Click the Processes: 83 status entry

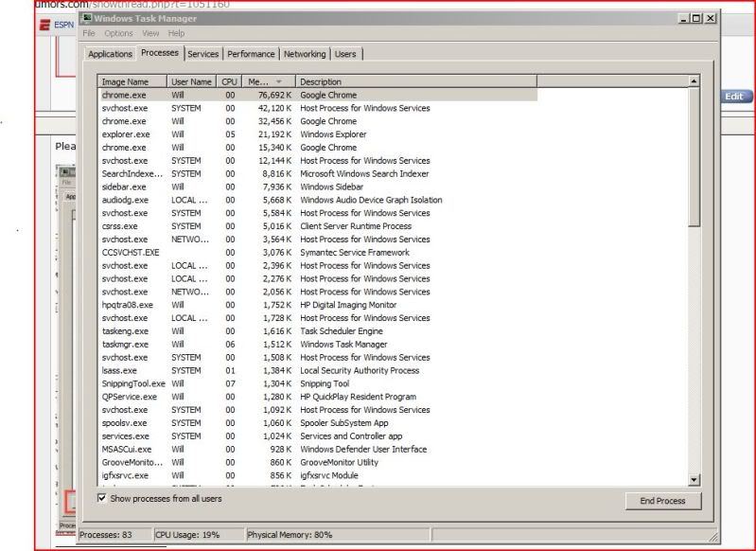coord(114,535)
